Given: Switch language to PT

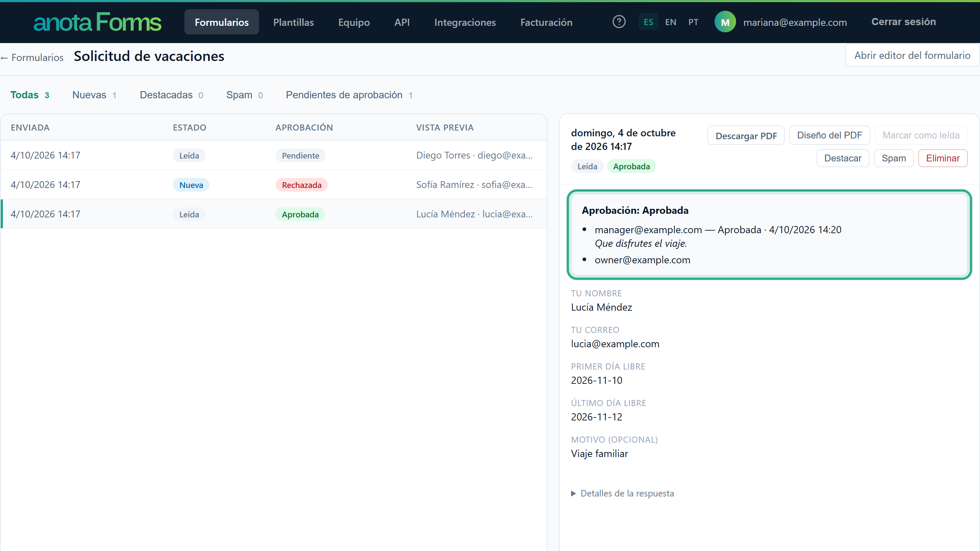Looking at the screenshot, I should [693, 22].
